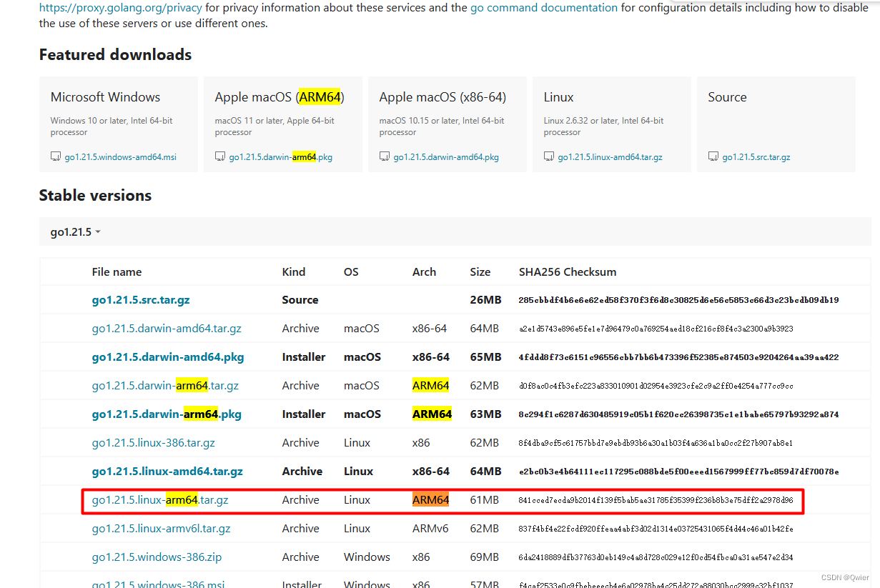880x588 pixels.
Task: Select checksum of go1.21.5.windows-386.zip row
Action: pyautogui.click(x=656, y=557)
